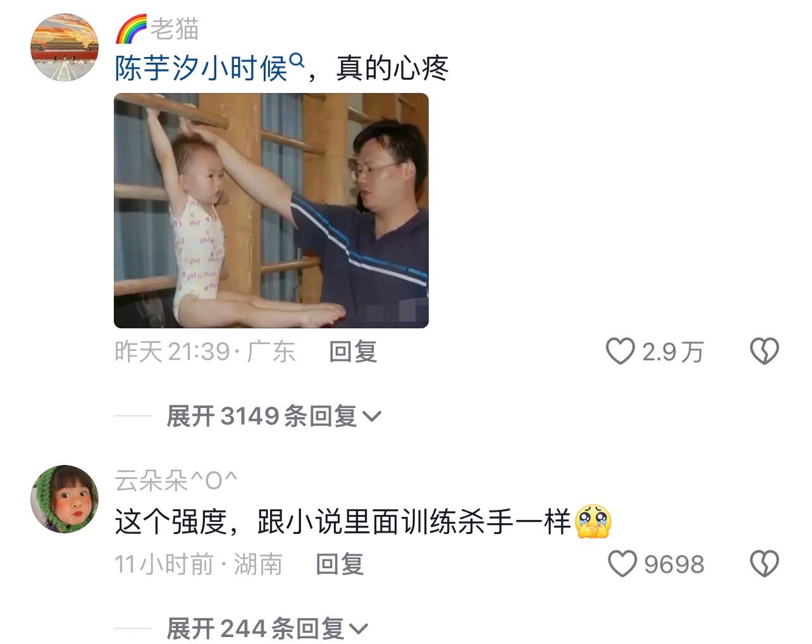Image resolution: width=812 pixels, height=644 pixels.
Task: Open 云朵朵^O^'s profile avatar
Action: click(65, 499)
